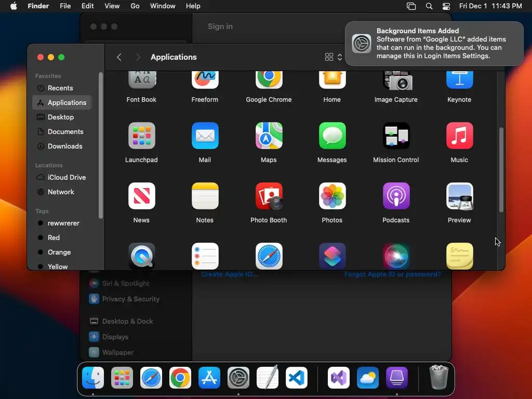Image resolution: width=532 pixels, height=399 pixels.
Task: Click the Applications window vertical scrollbar
Action: pyautogui.click(x=501, y=170)
